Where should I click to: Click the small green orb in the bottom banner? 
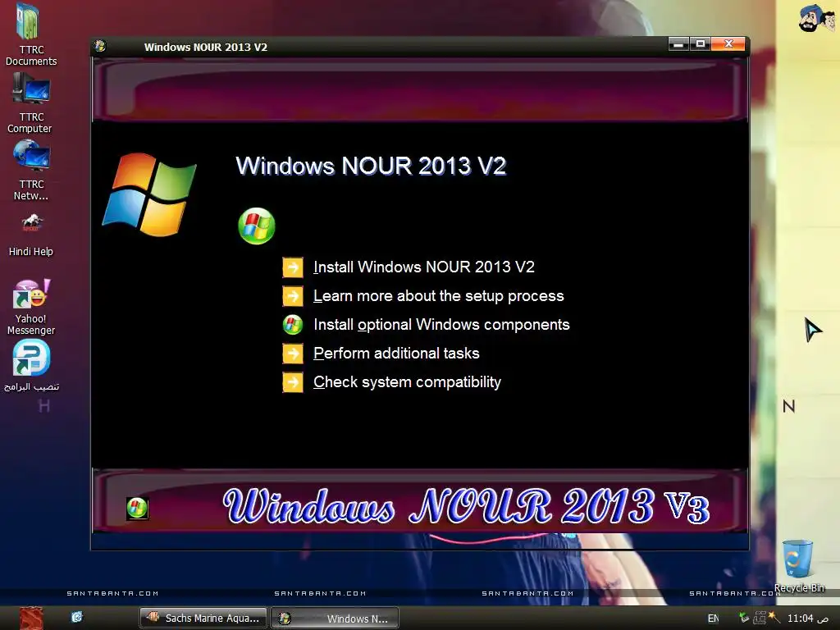[x=137, y=508]
